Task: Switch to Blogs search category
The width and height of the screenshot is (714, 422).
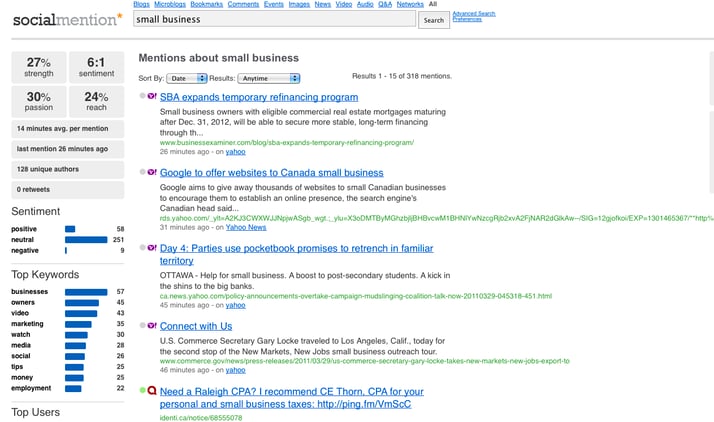Action: 141,4
